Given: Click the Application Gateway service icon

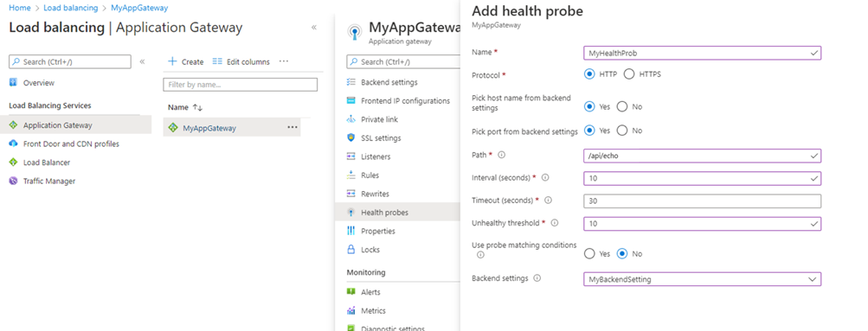Looking at the screenshot, I should pyautogui.click(x=13, y=125).
